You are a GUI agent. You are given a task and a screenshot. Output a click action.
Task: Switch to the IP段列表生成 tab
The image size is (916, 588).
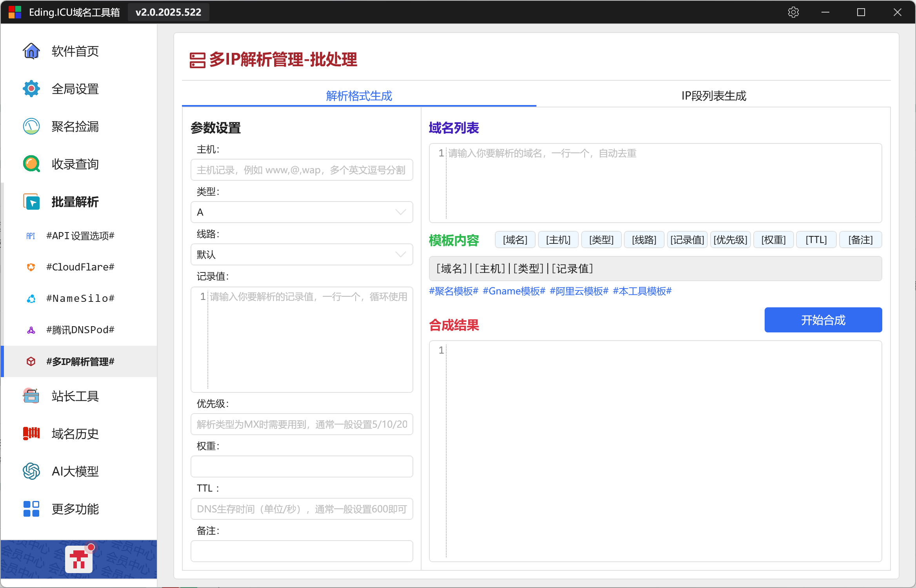[x=714, y=96]
